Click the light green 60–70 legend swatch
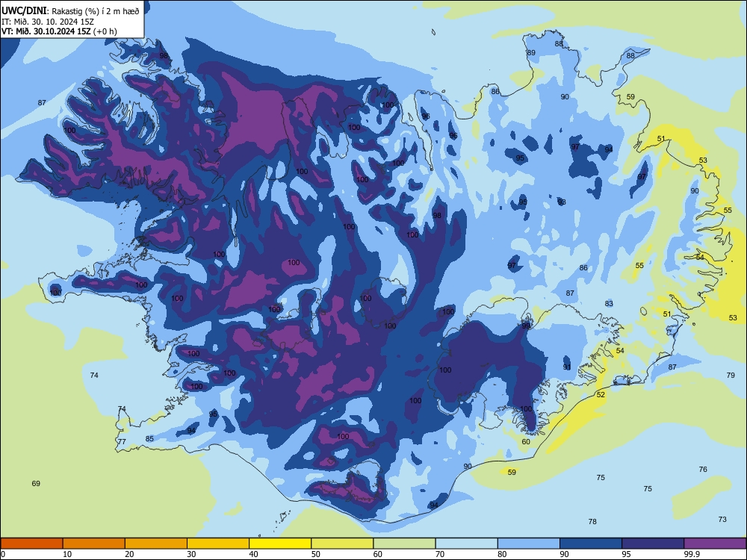Image resolution: width=747 pixels, height=560 pixels. point(404,544)
